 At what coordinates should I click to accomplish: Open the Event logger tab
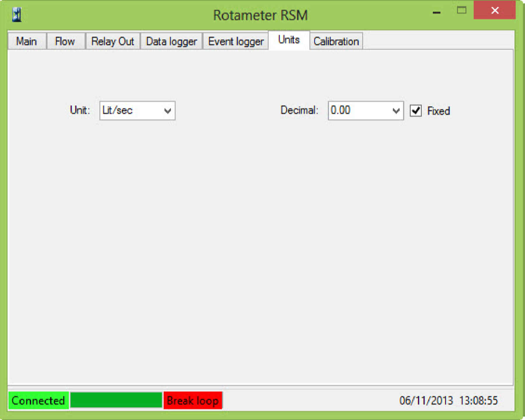point(236,41)
